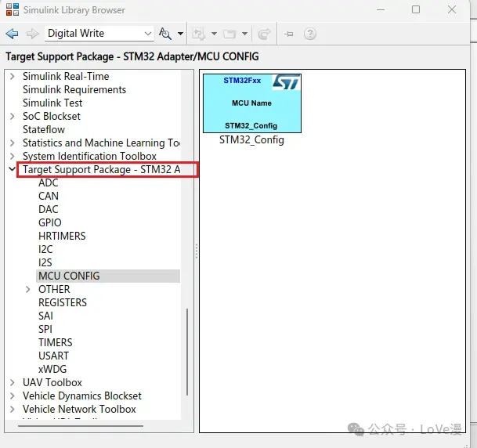Open the I2C sublibrary
The height and width of the screenshot is (448, 477).
click(45, 249)
